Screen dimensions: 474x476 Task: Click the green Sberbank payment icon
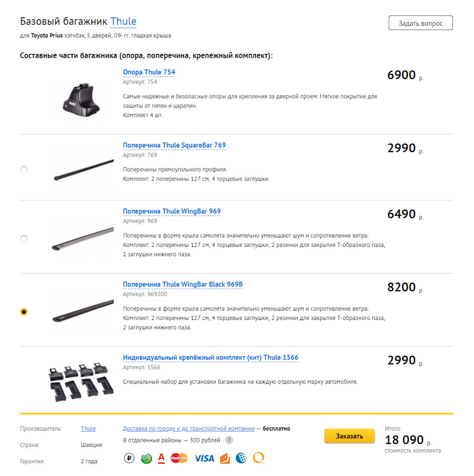[x=146, y=458]
